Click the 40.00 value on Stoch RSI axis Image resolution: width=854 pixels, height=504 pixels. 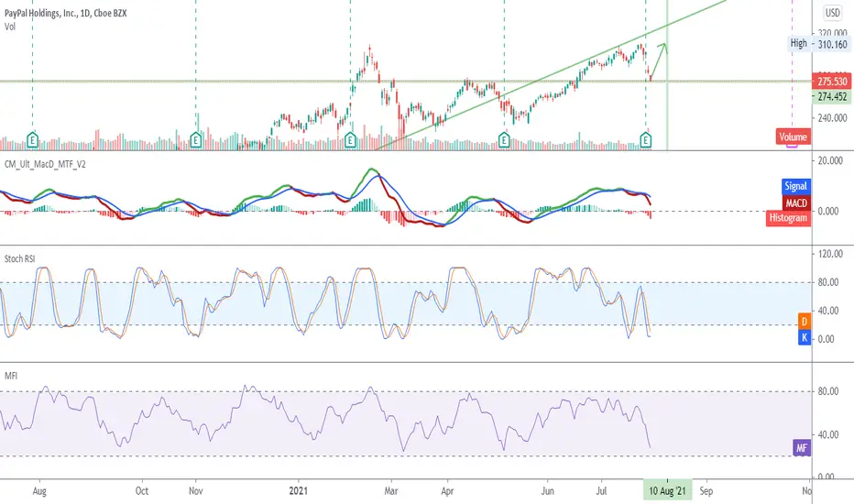pos(827,311)
